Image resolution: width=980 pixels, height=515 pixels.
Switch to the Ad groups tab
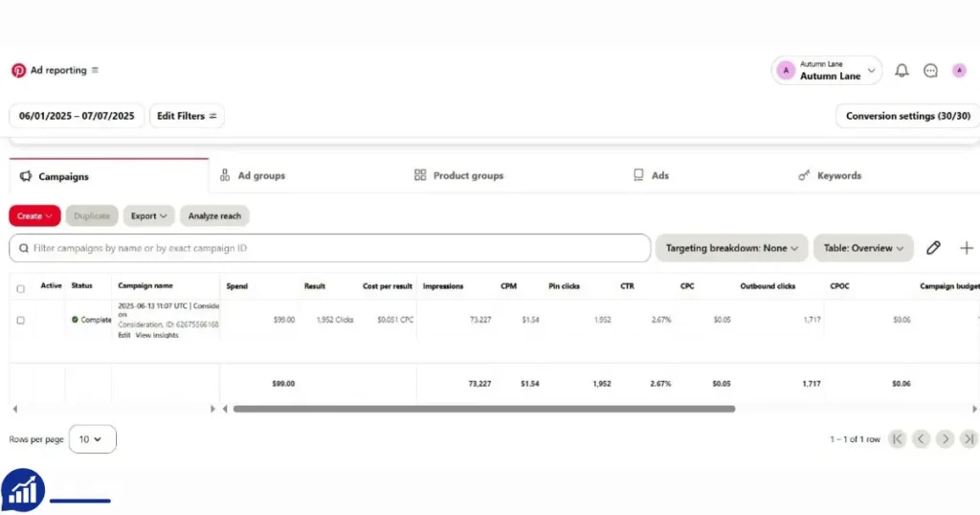pos(253,175)
